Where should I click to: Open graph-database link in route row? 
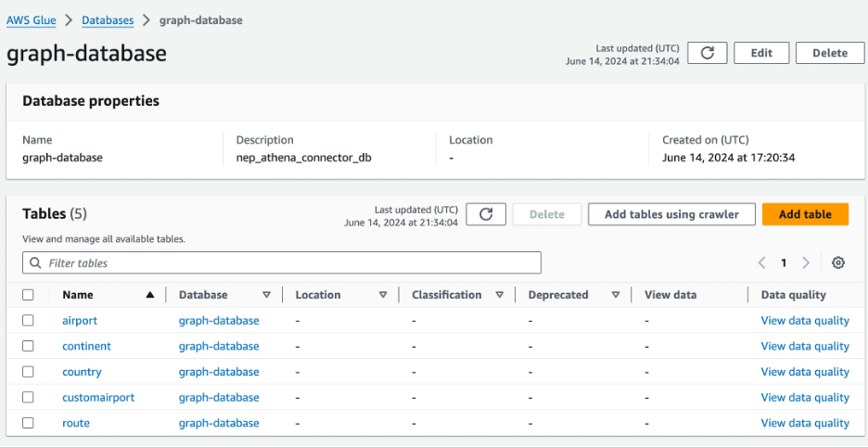pos(219,423)
